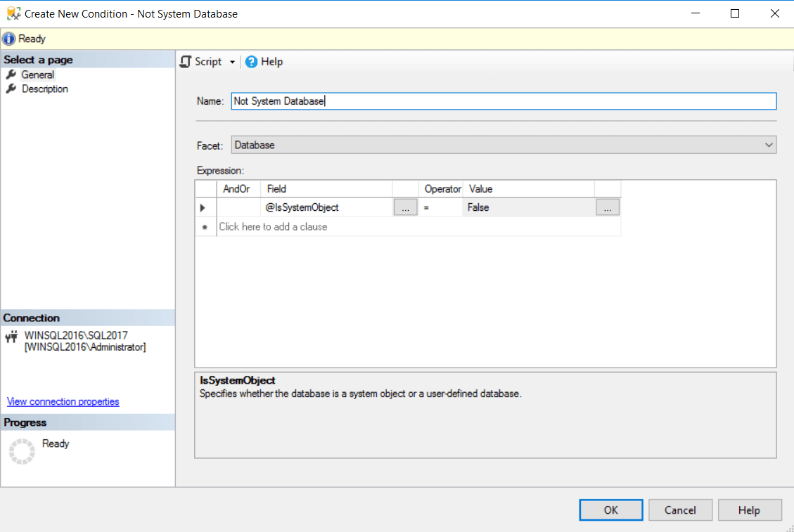Open the field browse ellipsis button
The width and height of the screenshot is (794, 532).
(406, 207)
